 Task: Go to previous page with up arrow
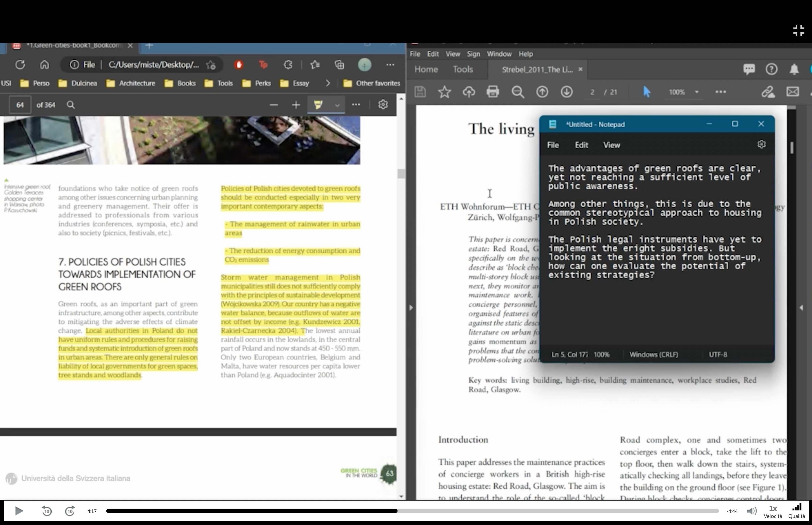(x=542, y=92)
